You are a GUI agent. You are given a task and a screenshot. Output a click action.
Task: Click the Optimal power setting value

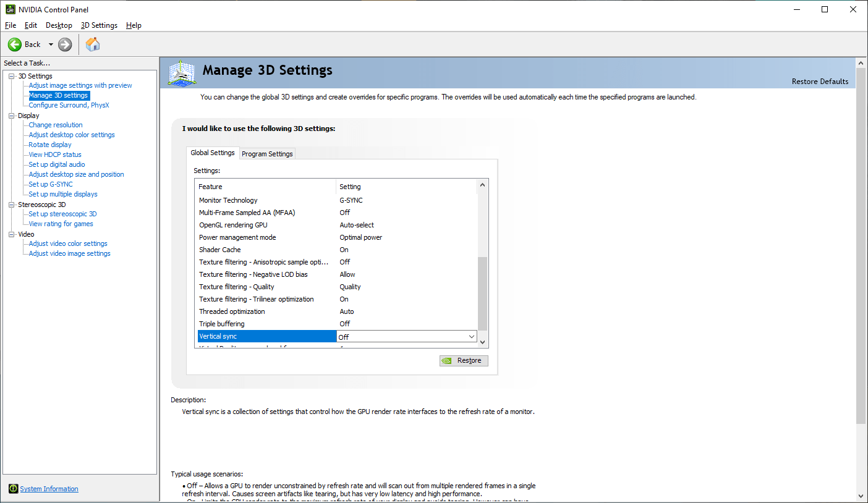point(361,237)
